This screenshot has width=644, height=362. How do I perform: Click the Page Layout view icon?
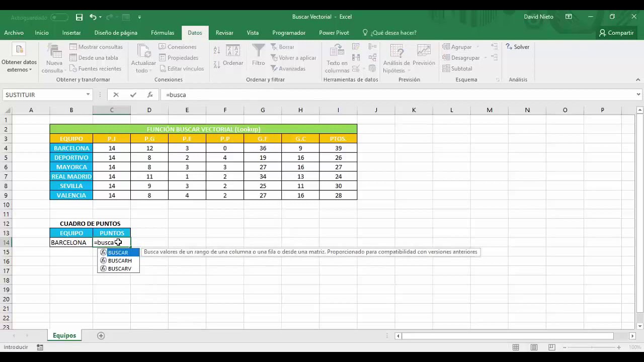(x=534, y=347)
